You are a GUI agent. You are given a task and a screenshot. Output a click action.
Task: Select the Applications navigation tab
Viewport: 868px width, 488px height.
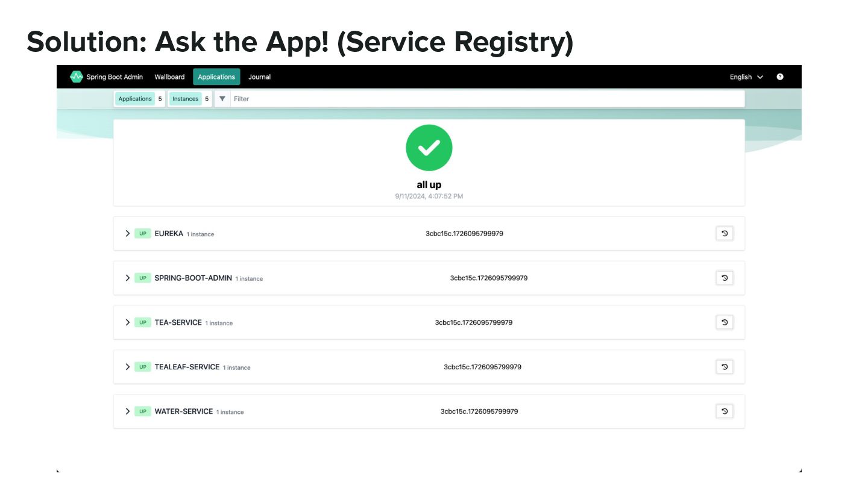[x=216, y=77]
